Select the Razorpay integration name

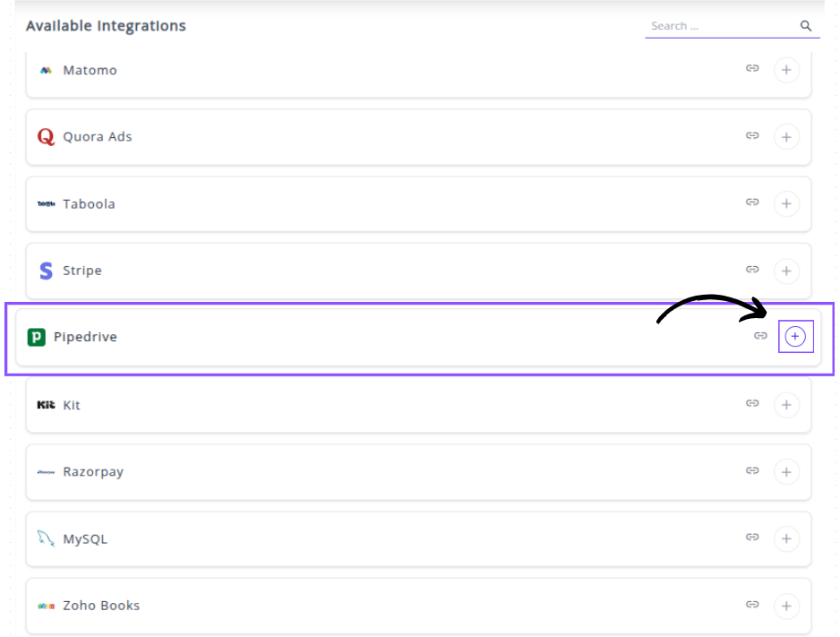point(93,472)
